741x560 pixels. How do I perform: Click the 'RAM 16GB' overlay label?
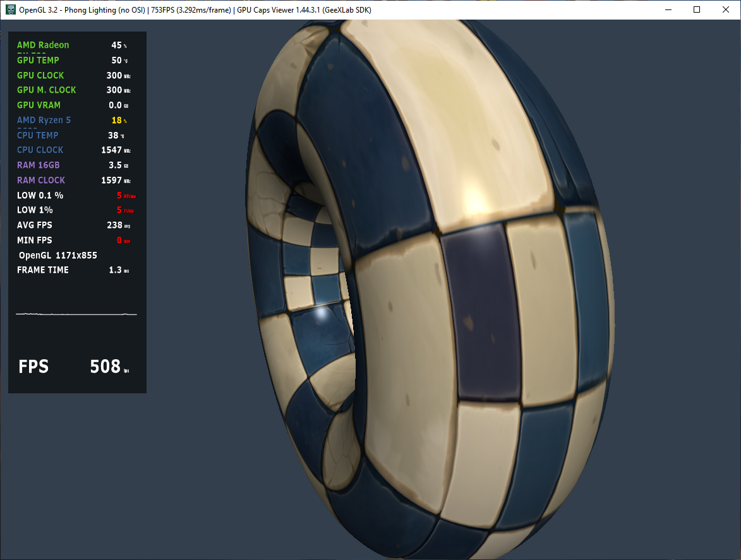(39, 165)
